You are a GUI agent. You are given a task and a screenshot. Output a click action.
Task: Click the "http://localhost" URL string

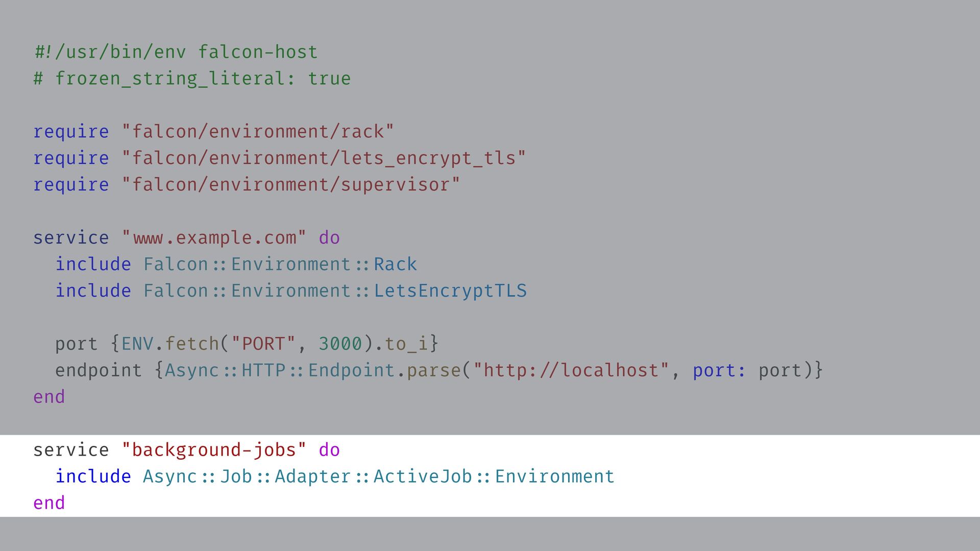(571, 370)
